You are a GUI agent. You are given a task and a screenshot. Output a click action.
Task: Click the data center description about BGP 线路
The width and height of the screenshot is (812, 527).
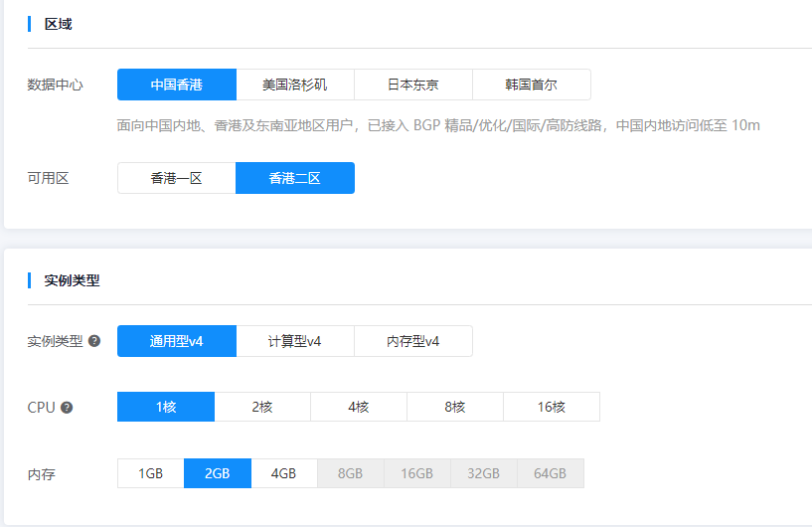pos(438,125)
